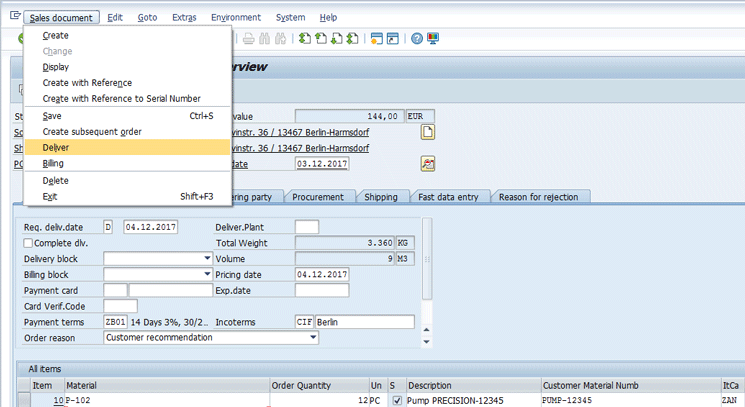Open the Goto menu
745x407 pixels.
click(147, 18)
